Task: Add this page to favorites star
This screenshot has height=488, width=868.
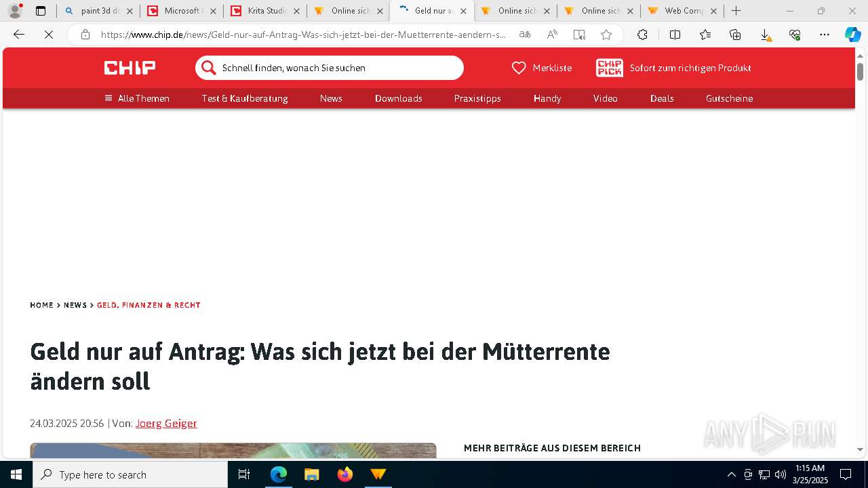Action: pos(606,35)
